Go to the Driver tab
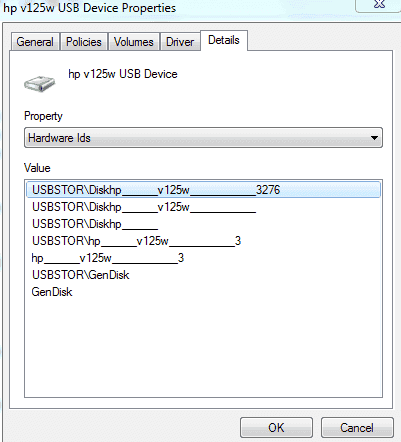This screenshot has width=401, height=442. (x=180, y=42)
